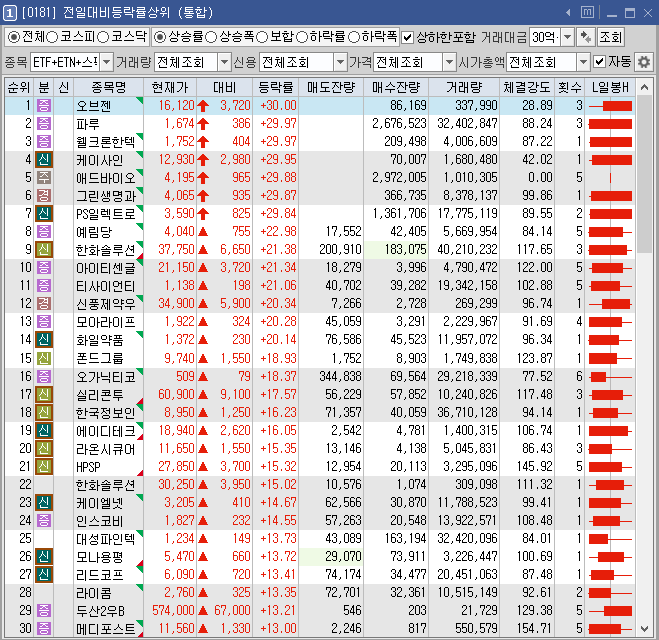The height and width of the screenshot is (640, 659).
Task: Open the 신용 전체조회 dropdown
Action: click(340, 62)
